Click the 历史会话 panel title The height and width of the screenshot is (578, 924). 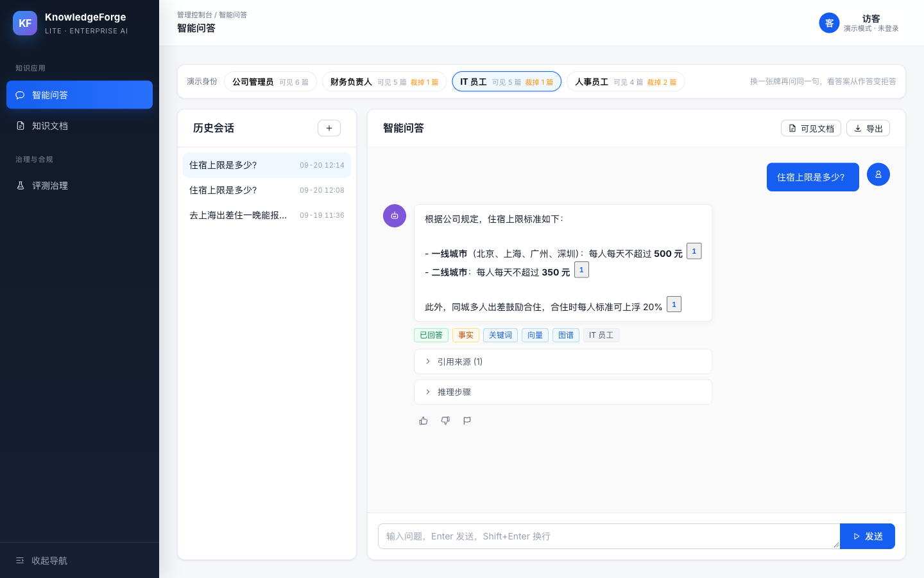[x=214, y=128]
